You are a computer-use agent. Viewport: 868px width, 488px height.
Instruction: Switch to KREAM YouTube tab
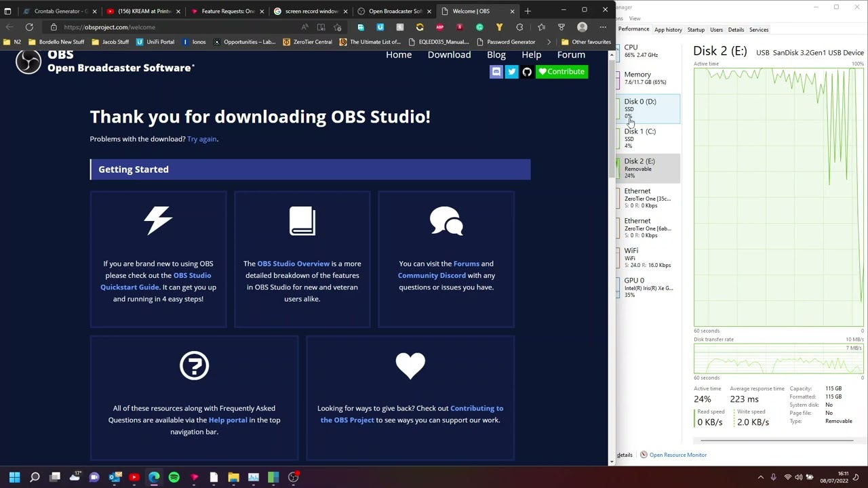click(x=144, y=11)
